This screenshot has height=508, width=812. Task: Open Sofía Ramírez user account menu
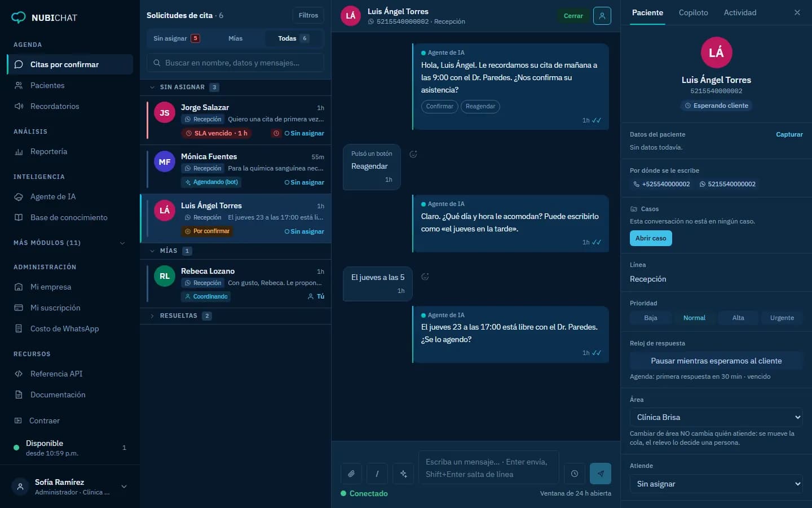pos(70,487)
